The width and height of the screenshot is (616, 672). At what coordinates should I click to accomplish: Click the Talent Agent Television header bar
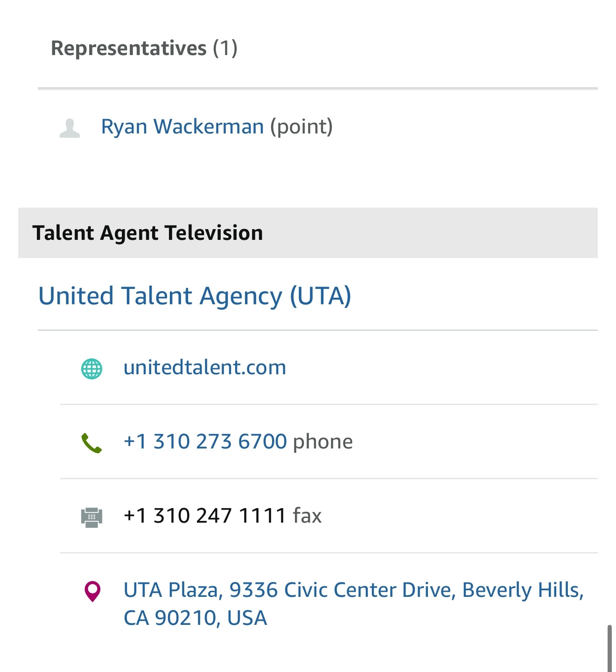308,233
